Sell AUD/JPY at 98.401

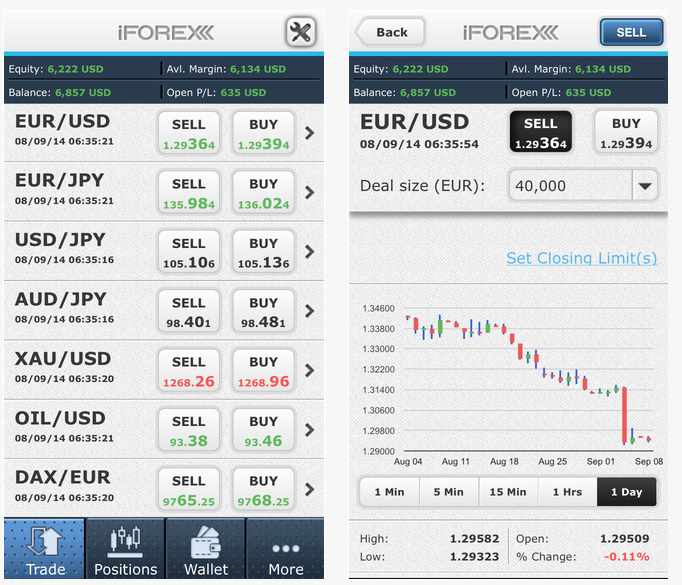tap(189, 311)
